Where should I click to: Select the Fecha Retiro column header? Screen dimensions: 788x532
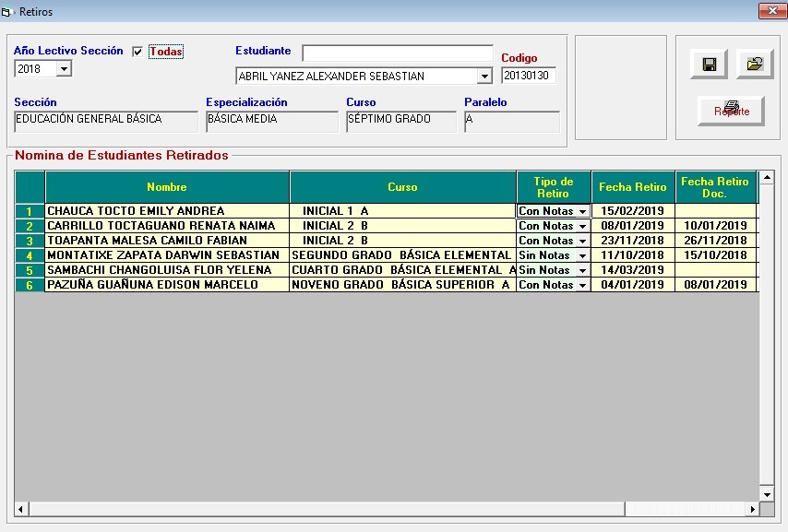click(x=632, y=187)
